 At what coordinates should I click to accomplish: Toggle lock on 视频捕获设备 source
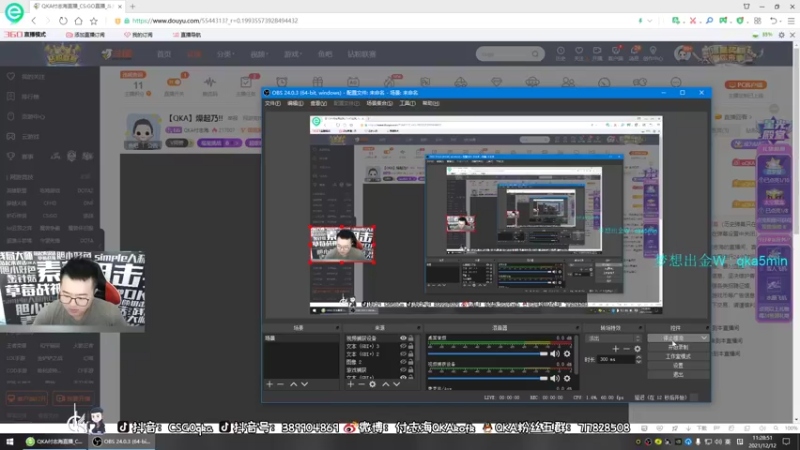click(411, 338)
